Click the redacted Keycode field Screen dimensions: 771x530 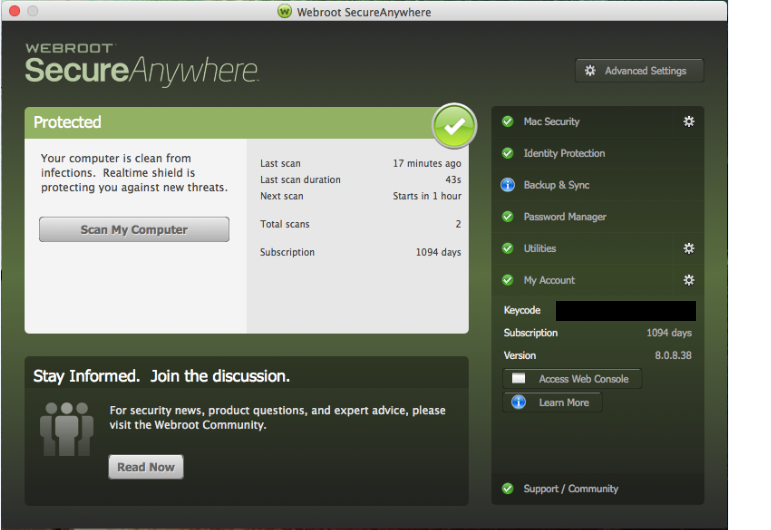click(625, 311)
